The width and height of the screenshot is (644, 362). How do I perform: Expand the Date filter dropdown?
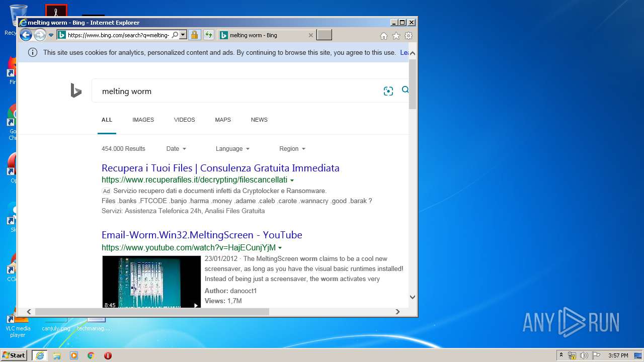tap(176, 149)
